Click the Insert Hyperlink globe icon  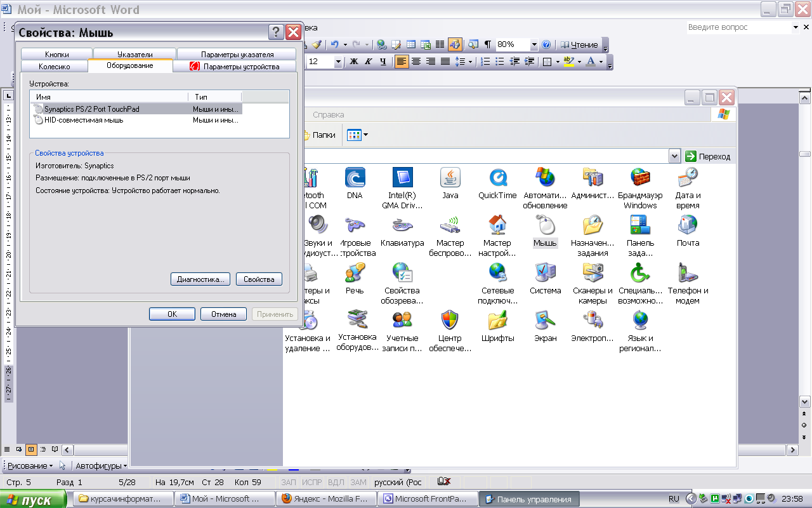(381, 44)
